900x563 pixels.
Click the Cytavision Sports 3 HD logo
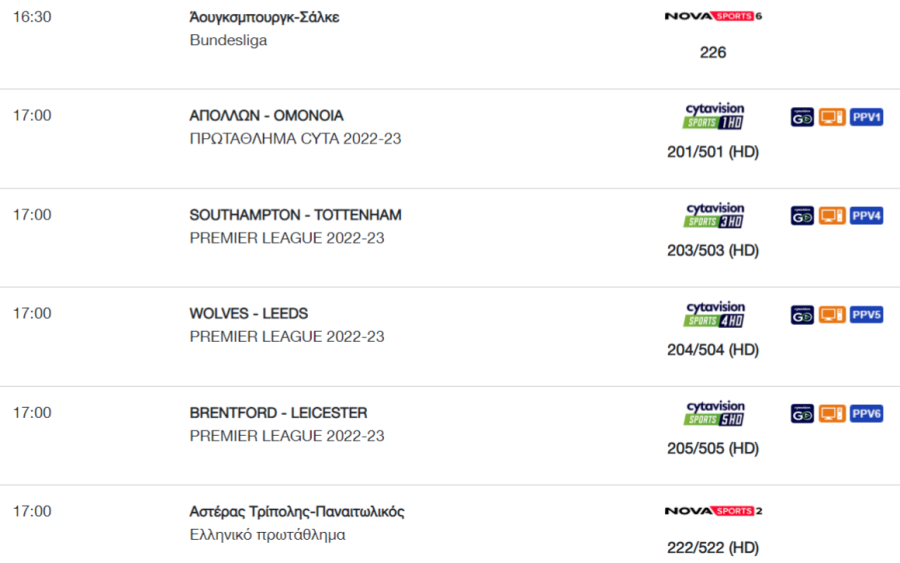pos(713,215)
